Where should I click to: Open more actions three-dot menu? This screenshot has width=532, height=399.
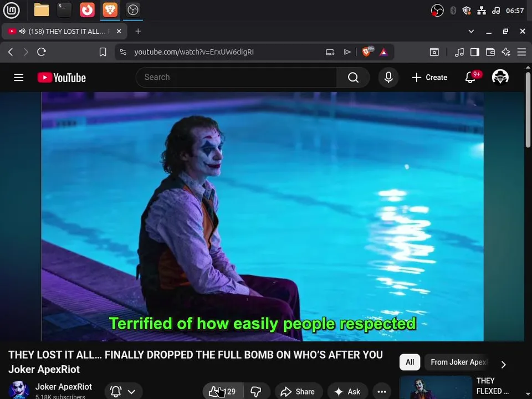click(x=382, y=391)
